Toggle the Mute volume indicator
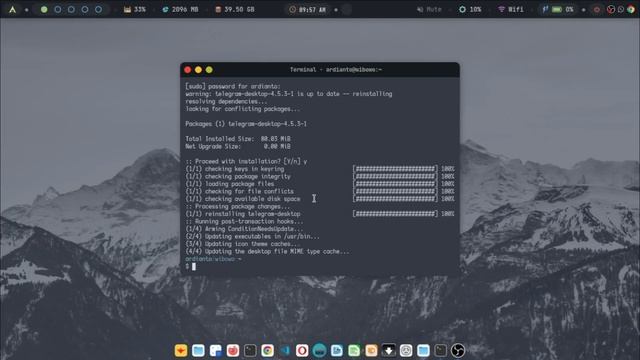 (x=429, y=9)
